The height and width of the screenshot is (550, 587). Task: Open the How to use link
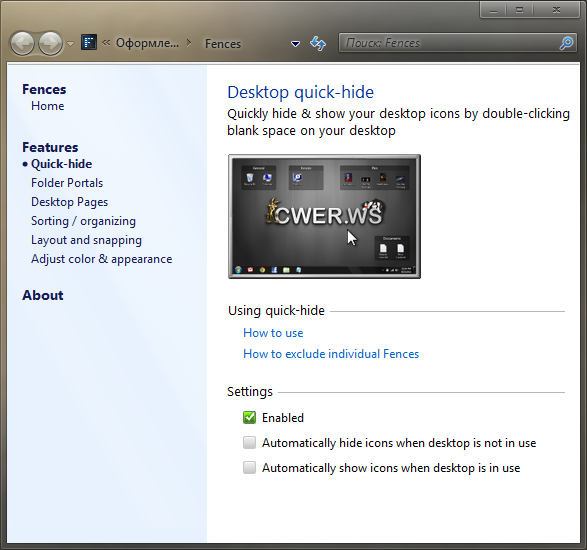(273, 333)
